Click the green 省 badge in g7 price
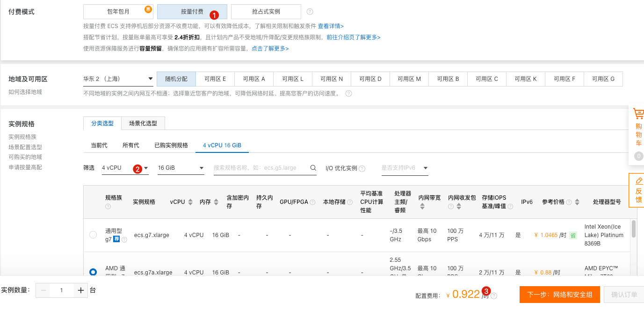Viewport: 644px width, 310px height. point(573,235)
